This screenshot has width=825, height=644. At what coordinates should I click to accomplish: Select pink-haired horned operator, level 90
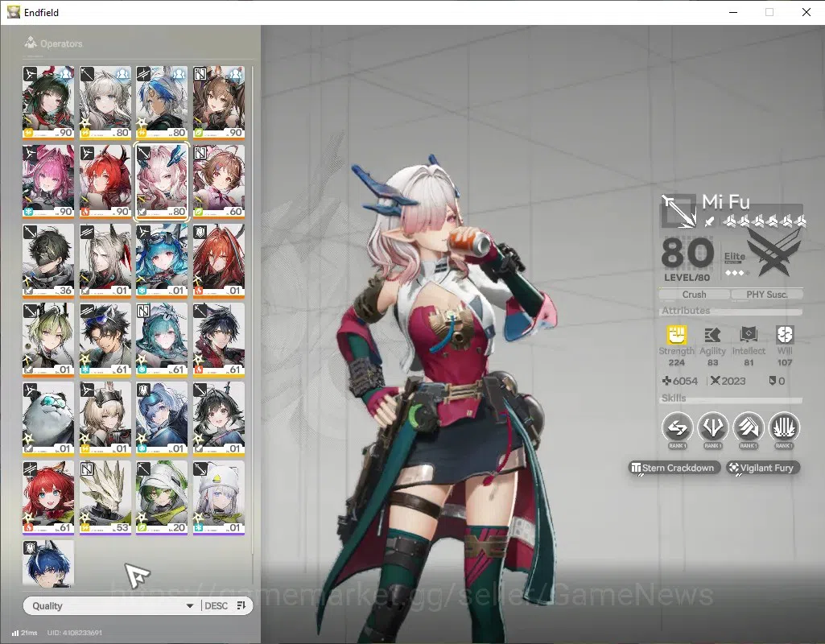(47, 181)
